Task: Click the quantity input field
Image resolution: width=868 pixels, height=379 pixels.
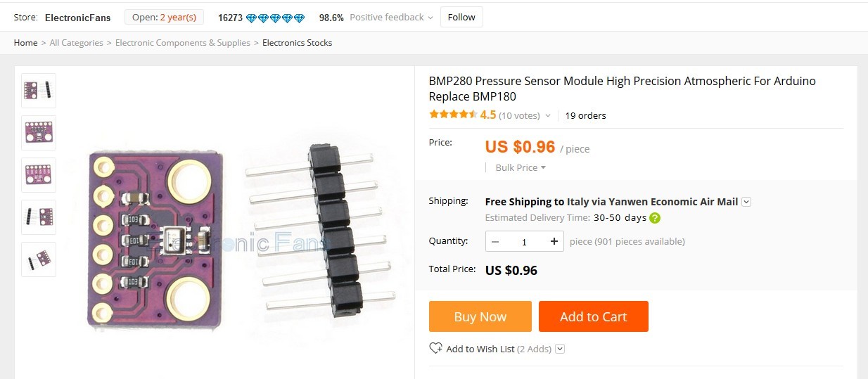Action: pyautogui.click(x=524, y=242)
